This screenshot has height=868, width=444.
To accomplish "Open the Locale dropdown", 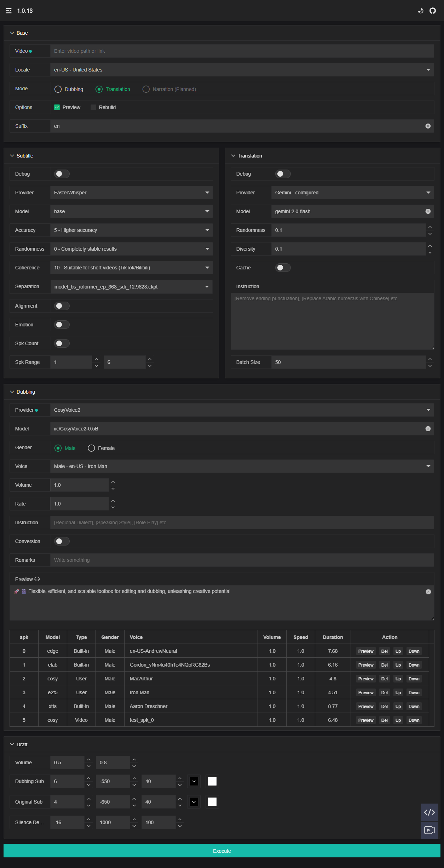I will 242,70.
